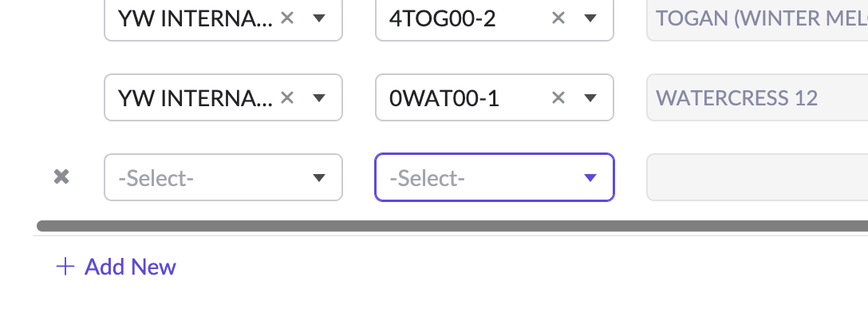The image size is (868, 313).
Task: Click the horizontal grey scrollbar under the table
Action: (452, 226)
